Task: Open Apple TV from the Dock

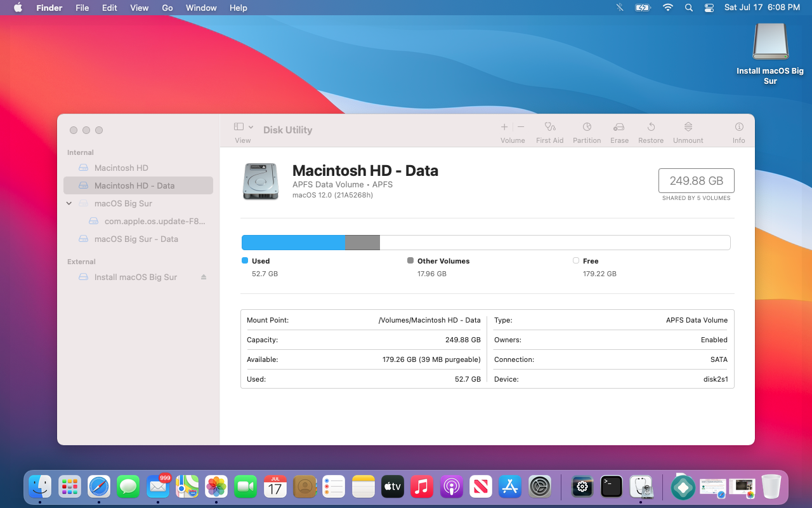Action: (393, 487)
